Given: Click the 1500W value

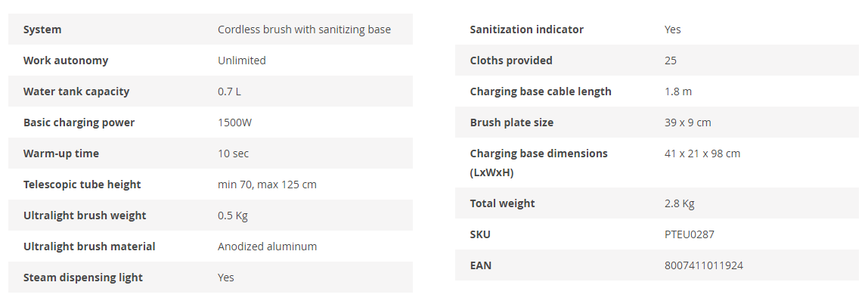Looking at the screenshot, I should 234,122.
